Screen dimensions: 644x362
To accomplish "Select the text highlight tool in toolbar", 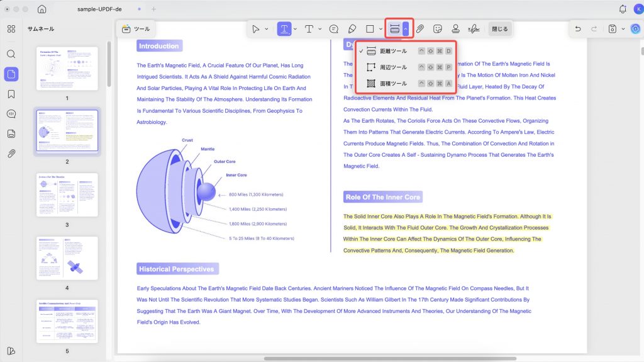I will click(284, 29).
